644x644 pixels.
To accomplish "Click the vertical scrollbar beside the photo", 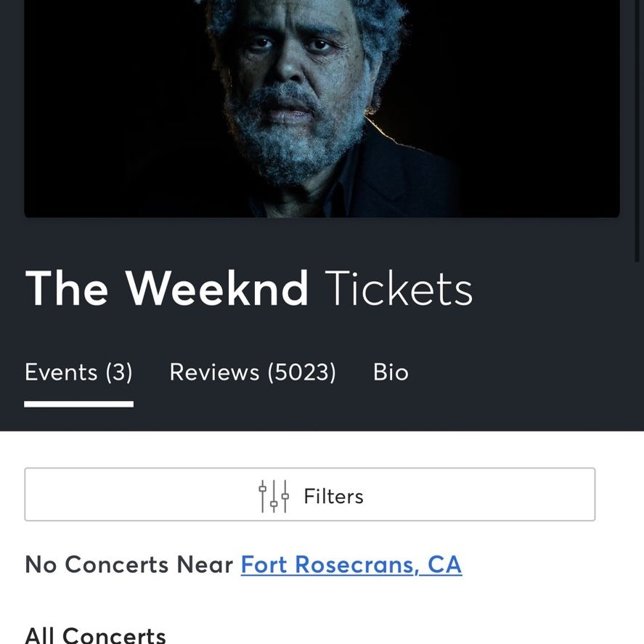I will click(637, 131).
